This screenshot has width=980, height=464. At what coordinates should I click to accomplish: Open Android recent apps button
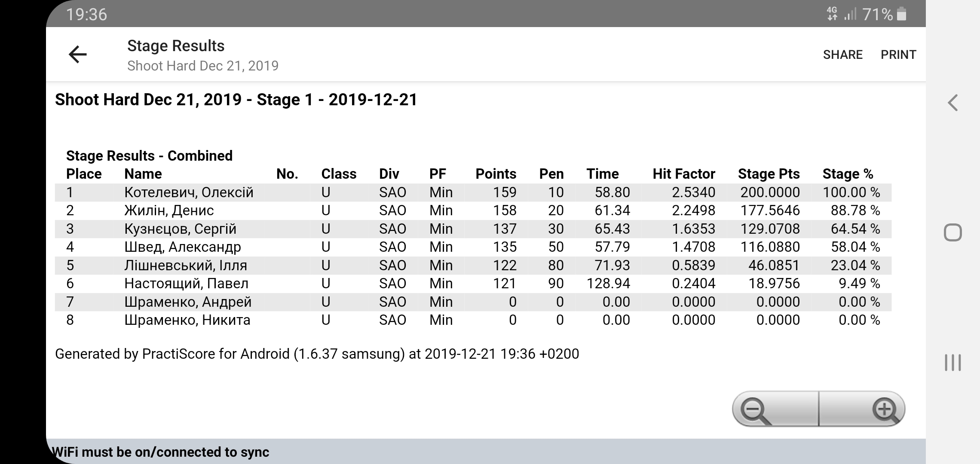pyautogui.click(x=952, y=363)
